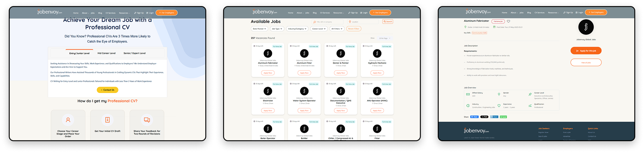Image resolution: width=644 pixels, height=153 pixels.
Task: Click the Hydraulic Mechanic job title
Action: [377, 63]
